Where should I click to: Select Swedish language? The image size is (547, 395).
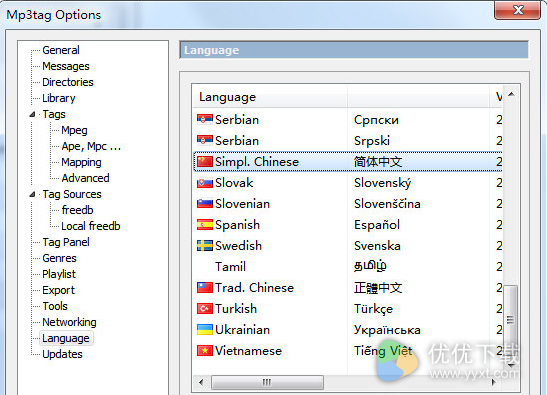click(x=347, y=246)
